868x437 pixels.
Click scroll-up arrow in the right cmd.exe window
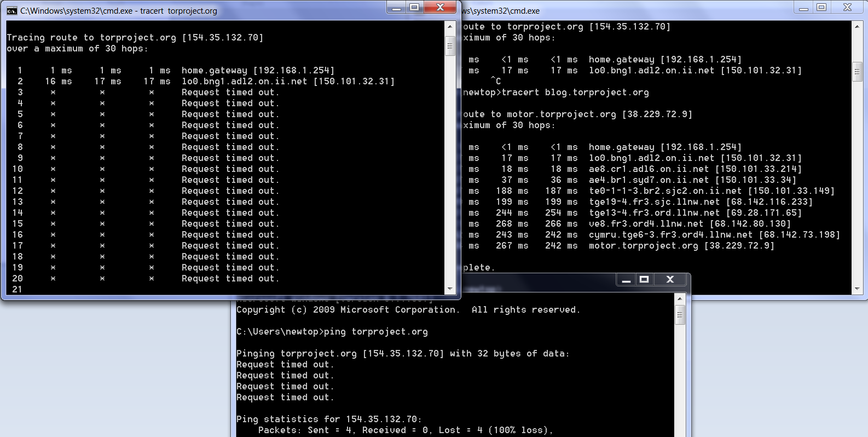click(x=857, y=26)
